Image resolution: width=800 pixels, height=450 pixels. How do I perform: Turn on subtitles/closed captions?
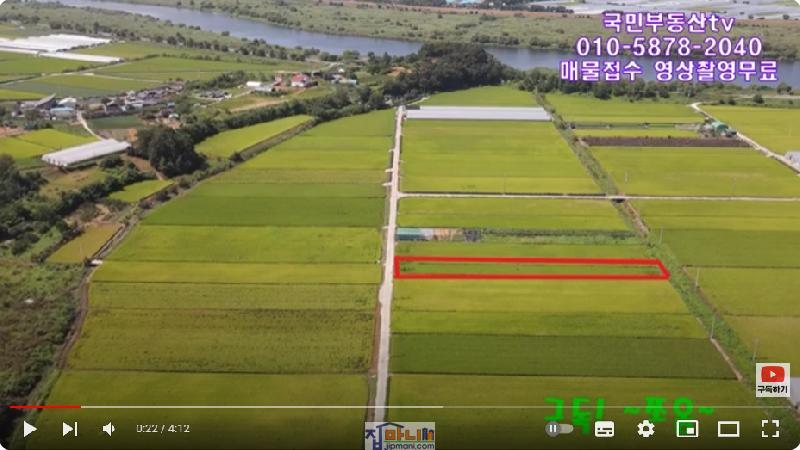(604, 429)
